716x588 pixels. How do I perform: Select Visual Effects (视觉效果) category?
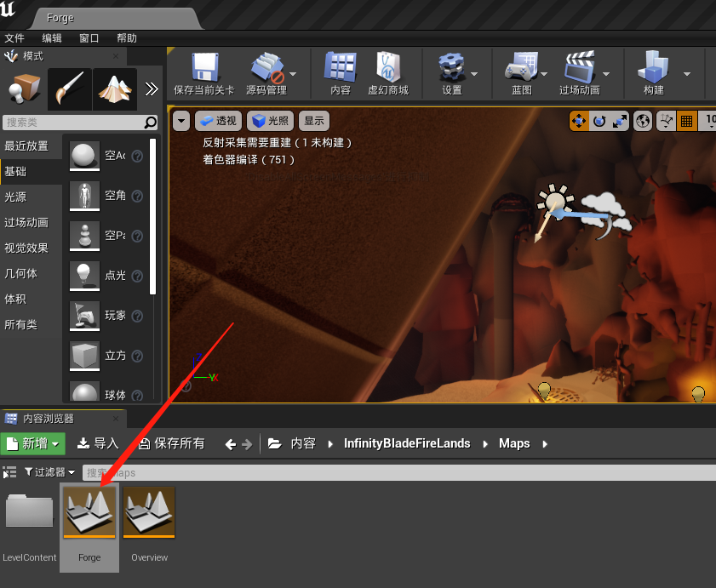pyautogui.click(x=31, y=248)
